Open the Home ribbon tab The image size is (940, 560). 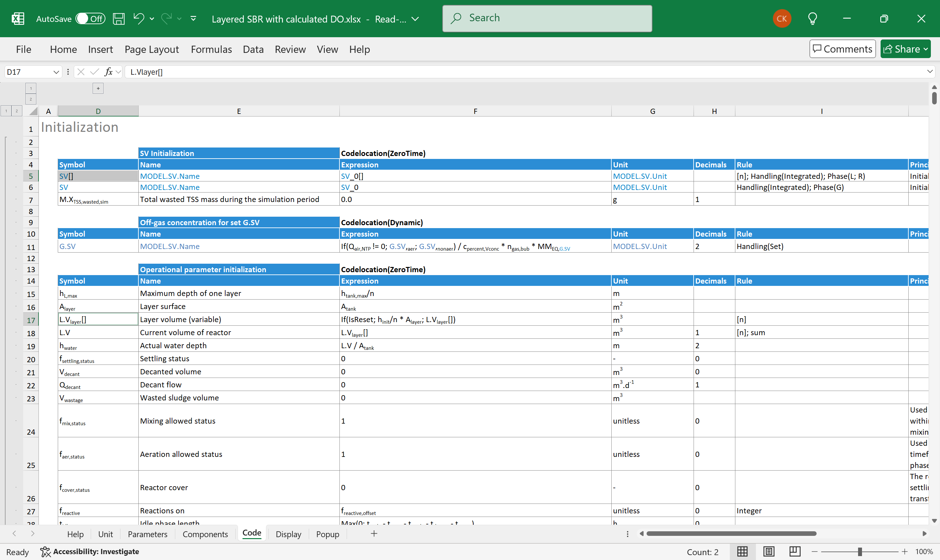pyautogui.click(x=63, y=49)
